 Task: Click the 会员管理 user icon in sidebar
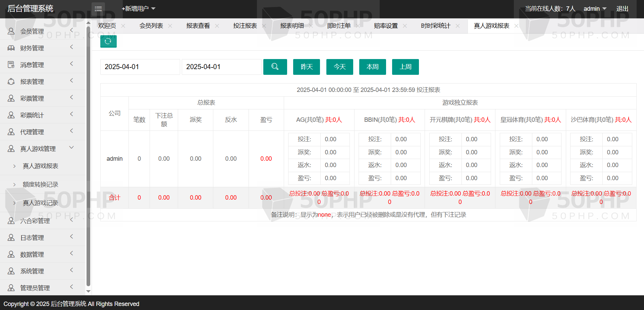[x=11, y=31]
